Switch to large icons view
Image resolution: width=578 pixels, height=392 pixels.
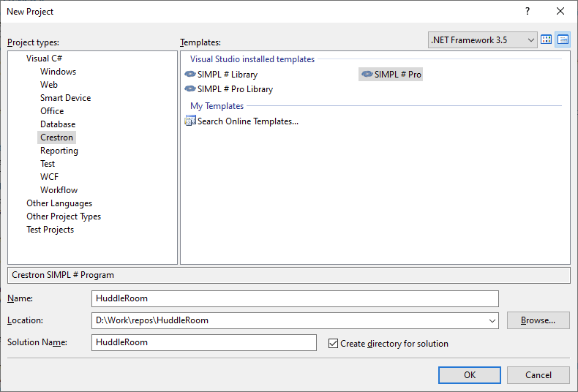click(546, 40)
